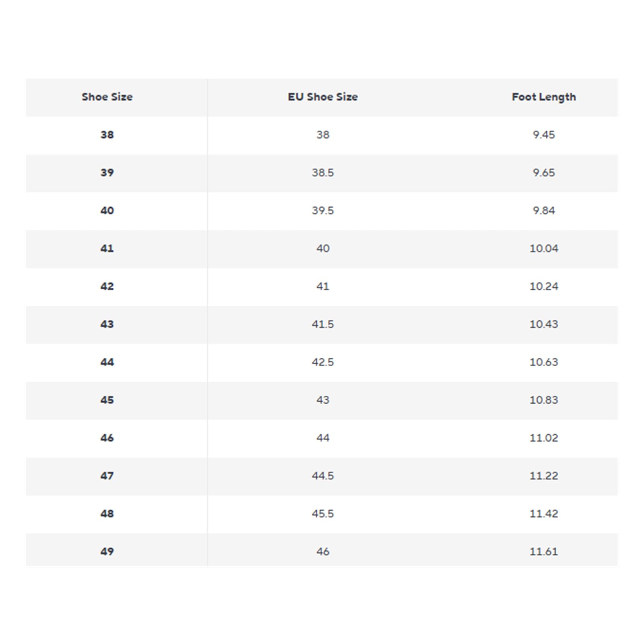
Task: Click the Foot Length column header
Action: pos(544,97)
